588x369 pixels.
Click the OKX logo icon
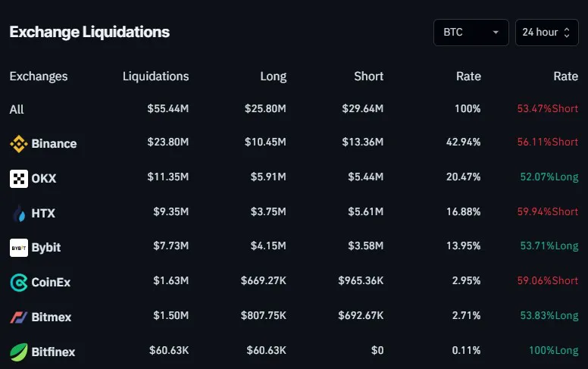pos(18,178)
